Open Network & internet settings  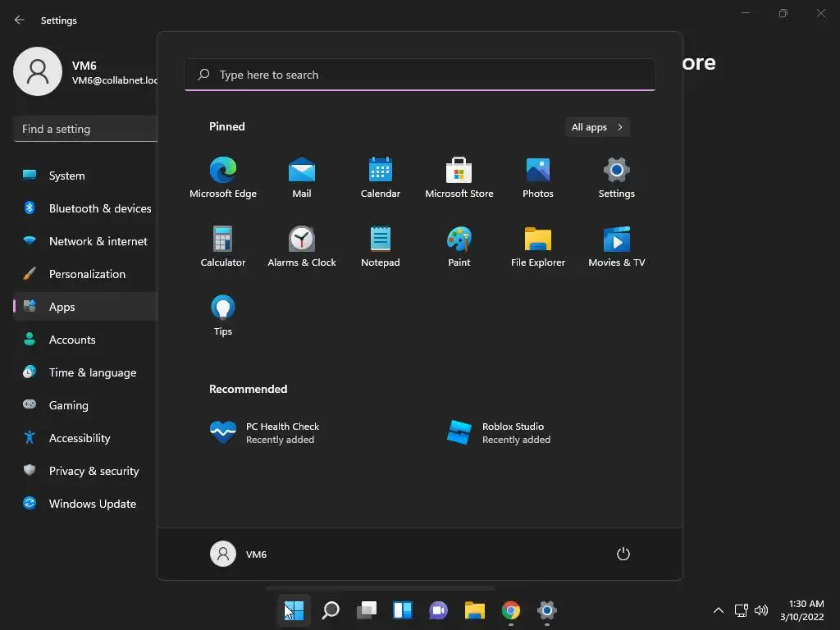84,241
